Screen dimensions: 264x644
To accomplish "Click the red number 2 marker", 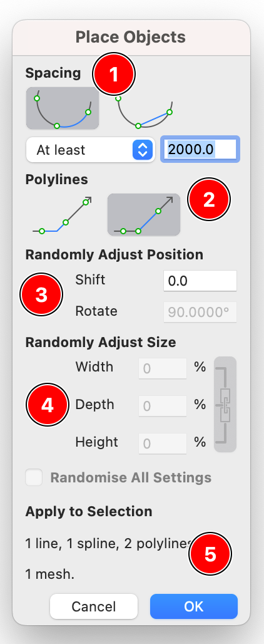I will (x=209, y=200).
